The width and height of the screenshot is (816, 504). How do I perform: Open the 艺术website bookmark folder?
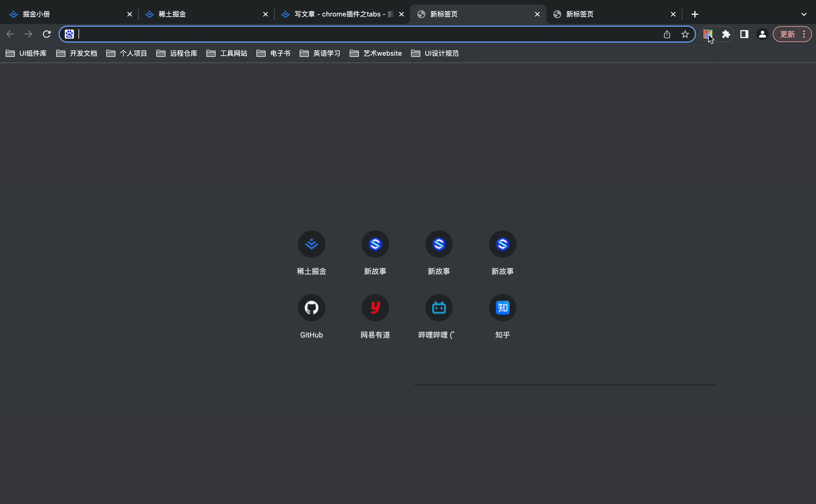(376, 53)
